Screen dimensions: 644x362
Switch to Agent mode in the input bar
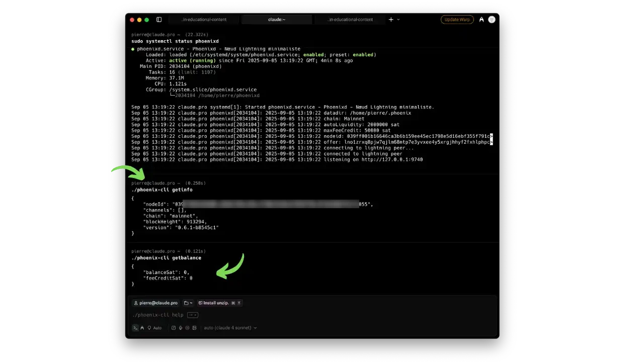point(142,327)
